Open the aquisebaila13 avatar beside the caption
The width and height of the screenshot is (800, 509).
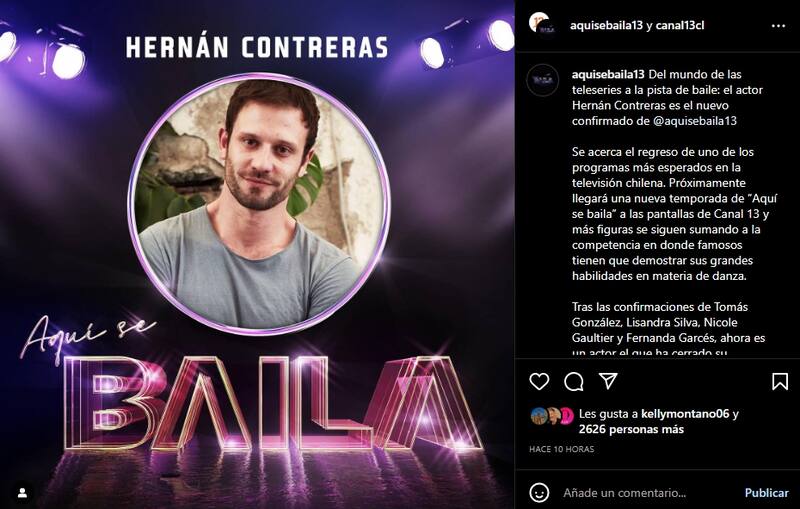coord(542,81)
